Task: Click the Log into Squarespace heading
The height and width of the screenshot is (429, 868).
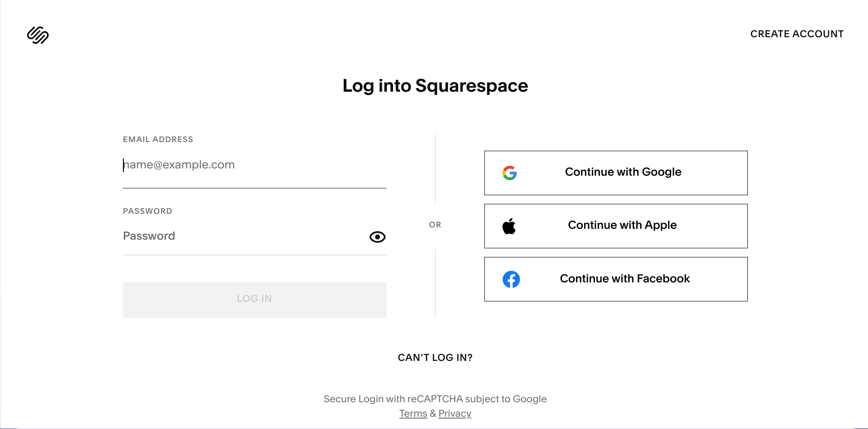Action: [x=435, y=85]
